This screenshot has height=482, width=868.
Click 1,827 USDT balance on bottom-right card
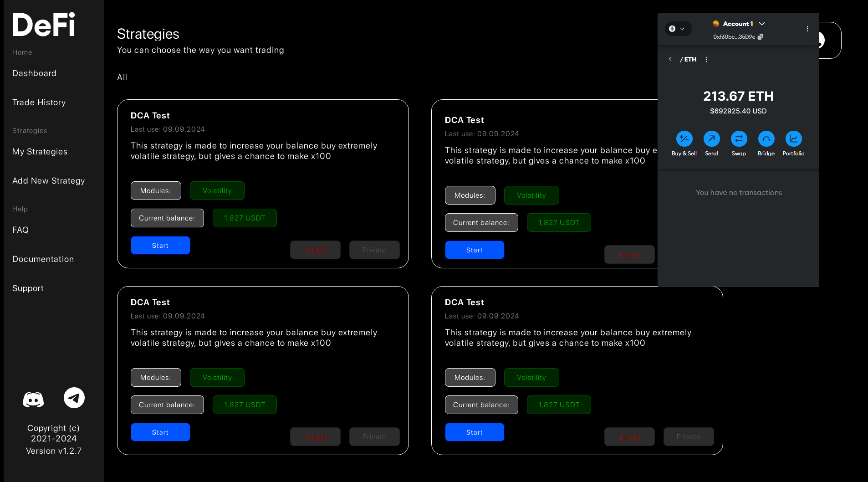559,405
